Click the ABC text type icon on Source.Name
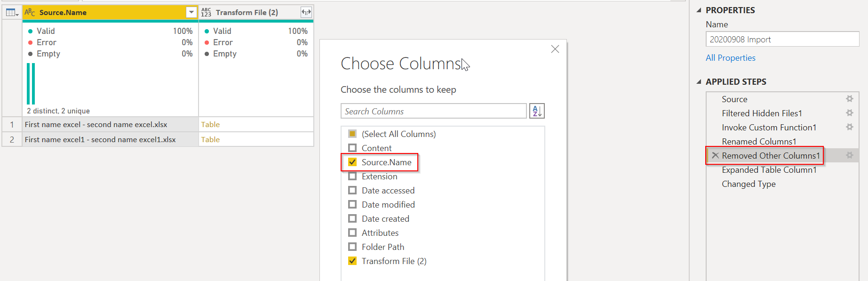The height and width of the screenshot is (281, 868). coord(30,12)
